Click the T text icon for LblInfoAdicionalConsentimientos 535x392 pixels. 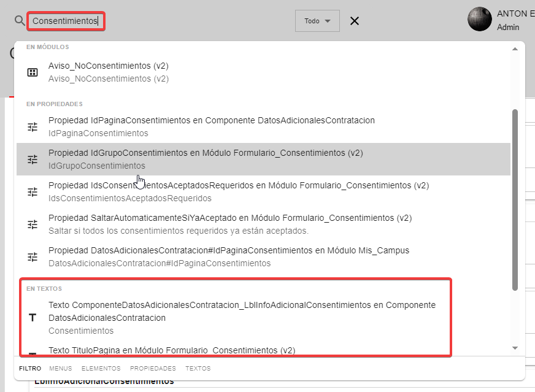click(33, 318)
